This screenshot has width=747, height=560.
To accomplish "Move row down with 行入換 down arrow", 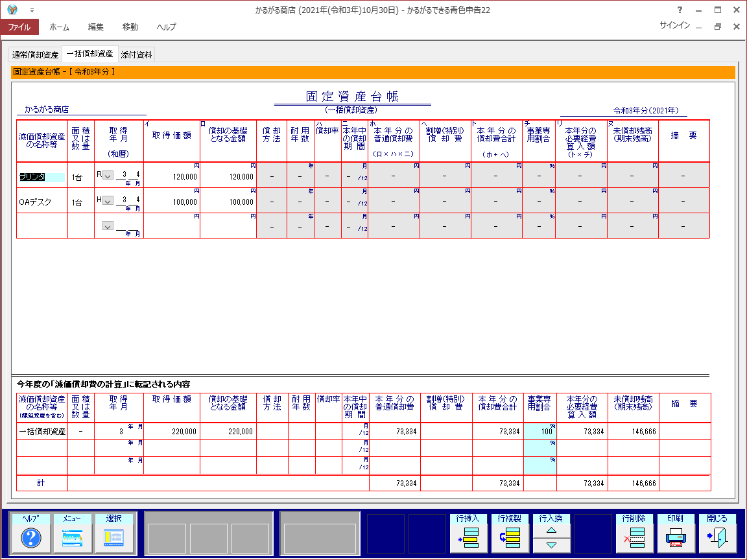I will (551, 545).
